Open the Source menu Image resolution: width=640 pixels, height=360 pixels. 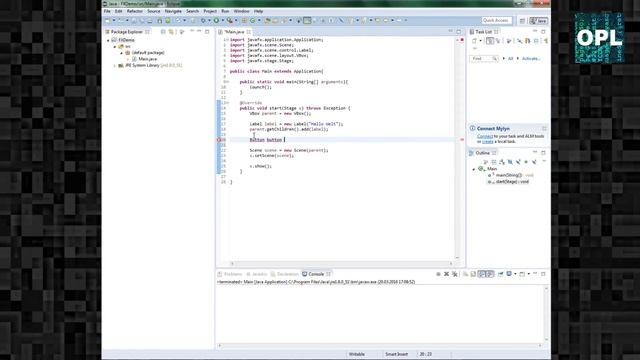click(x=153, y=11)
